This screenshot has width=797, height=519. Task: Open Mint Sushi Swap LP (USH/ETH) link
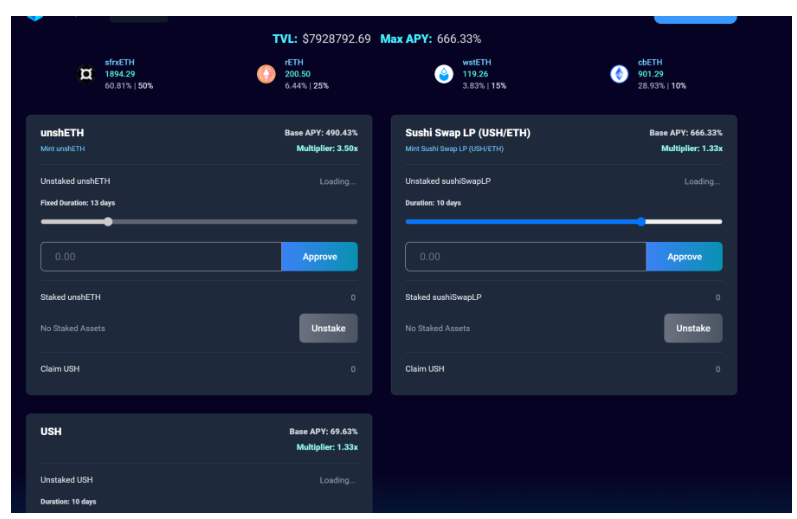[454, 149]
